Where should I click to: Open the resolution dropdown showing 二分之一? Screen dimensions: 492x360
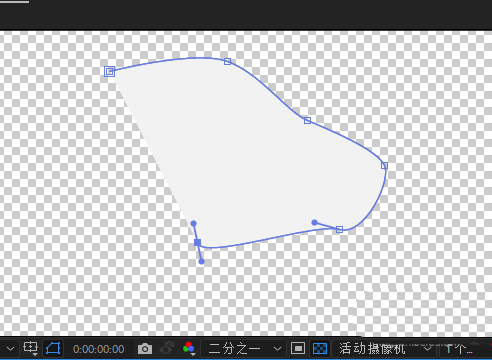[x=243, y=349]
